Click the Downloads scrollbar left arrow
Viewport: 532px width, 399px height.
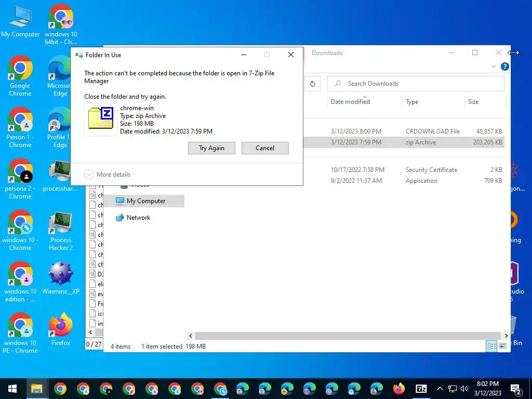pos(191,336)
